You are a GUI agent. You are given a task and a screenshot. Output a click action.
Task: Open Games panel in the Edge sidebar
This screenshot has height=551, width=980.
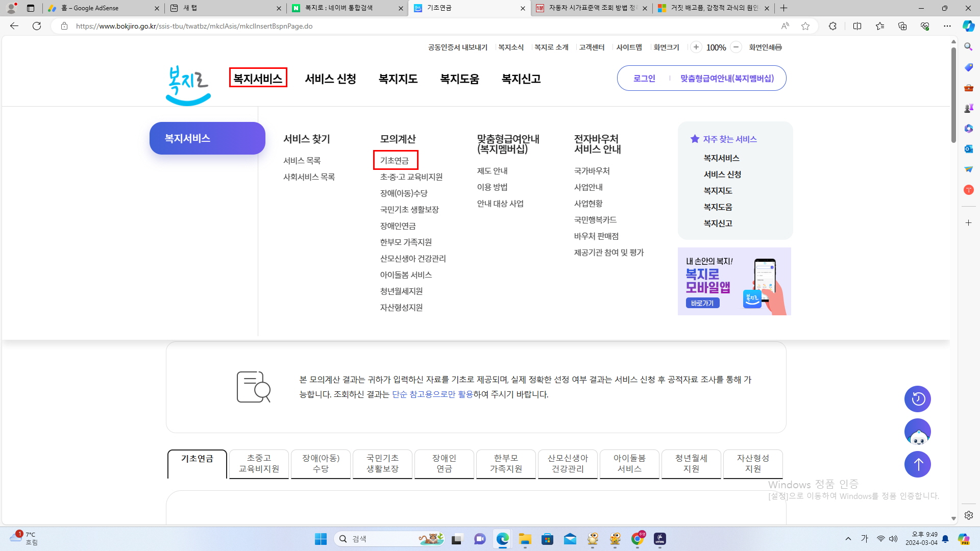[x=968, y=108]
